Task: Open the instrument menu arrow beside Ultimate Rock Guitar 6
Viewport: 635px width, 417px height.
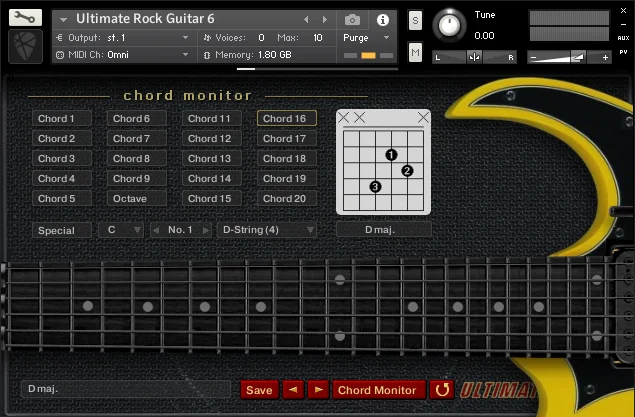Action: 64,19
